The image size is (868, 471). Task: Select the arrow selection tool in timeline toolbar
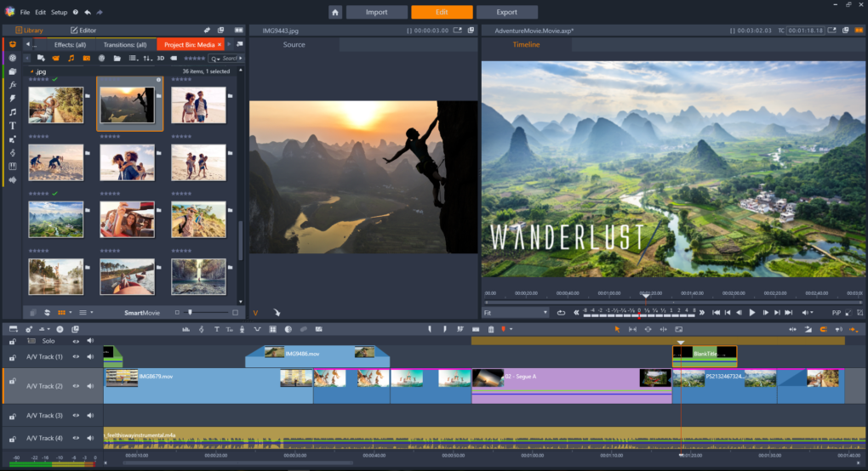[x=618, y=329]
